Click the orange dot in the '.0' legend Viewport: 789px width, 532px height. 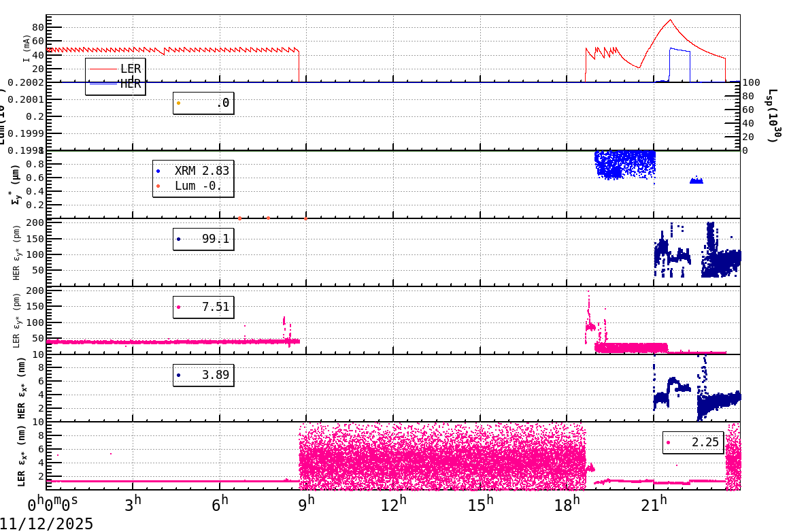click(179, 103)
